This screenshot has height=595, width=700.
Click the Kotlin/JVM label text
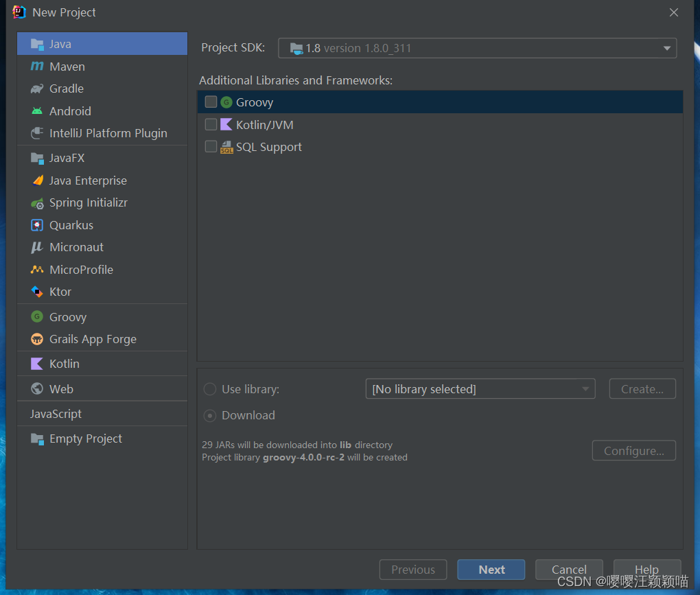(x=265, y=125)
